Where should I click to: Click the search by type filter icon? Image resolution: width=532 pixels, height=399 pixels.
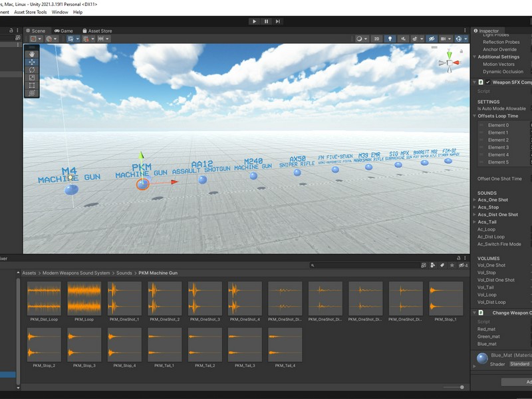tap(433, 265)
